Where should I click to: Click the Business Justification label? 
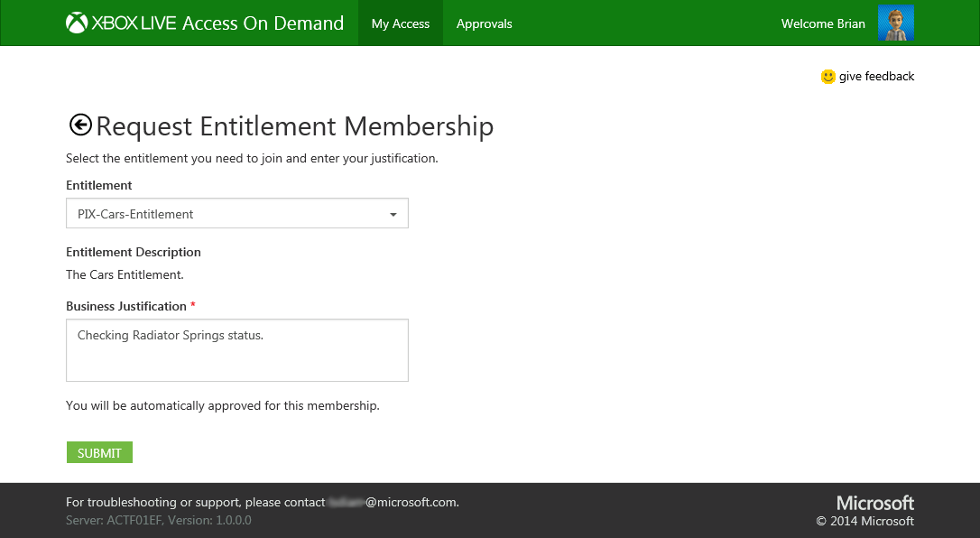(126, 306)
